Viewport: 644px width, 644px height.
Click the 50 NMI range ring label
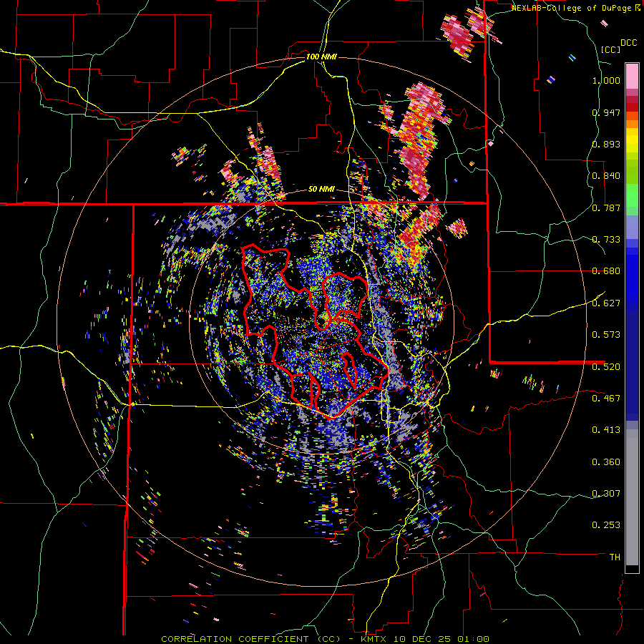tap(321, 190)
